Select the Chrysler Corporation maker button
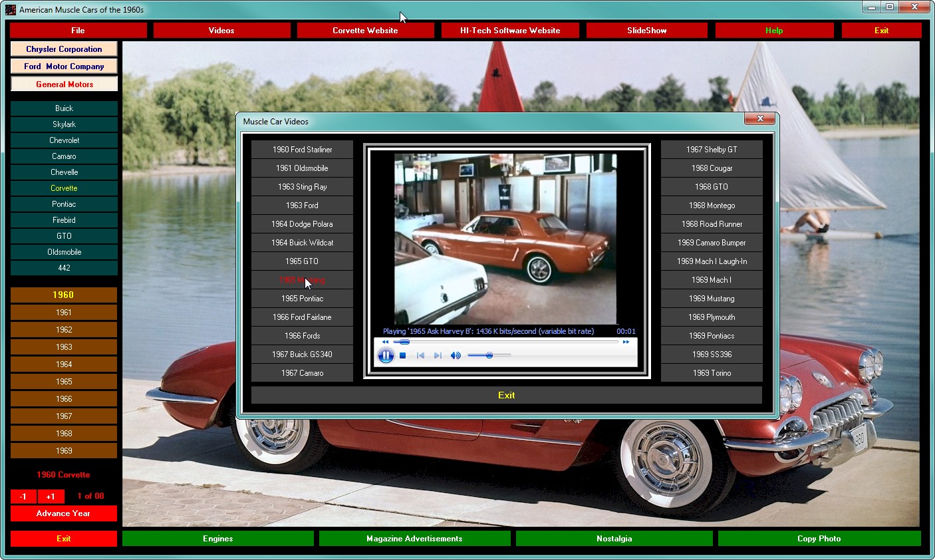This screenshot has width=935, height=560. (x=64, y=49)
